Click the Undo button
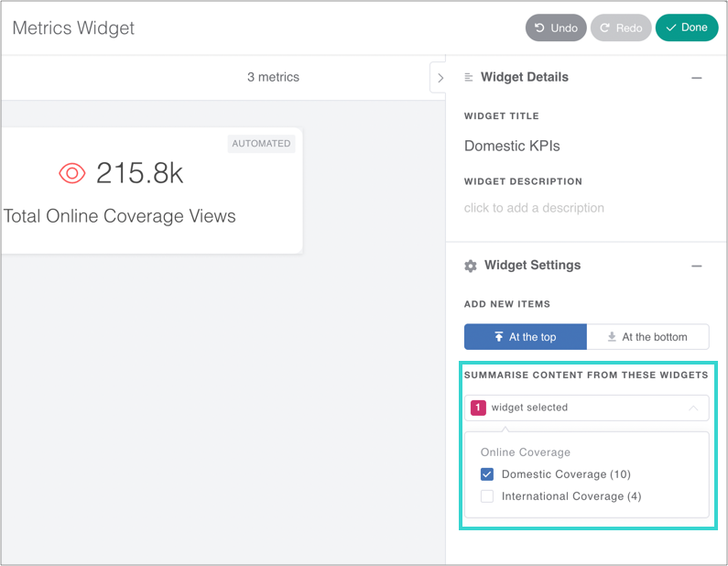728x566 pixels. 556,27
